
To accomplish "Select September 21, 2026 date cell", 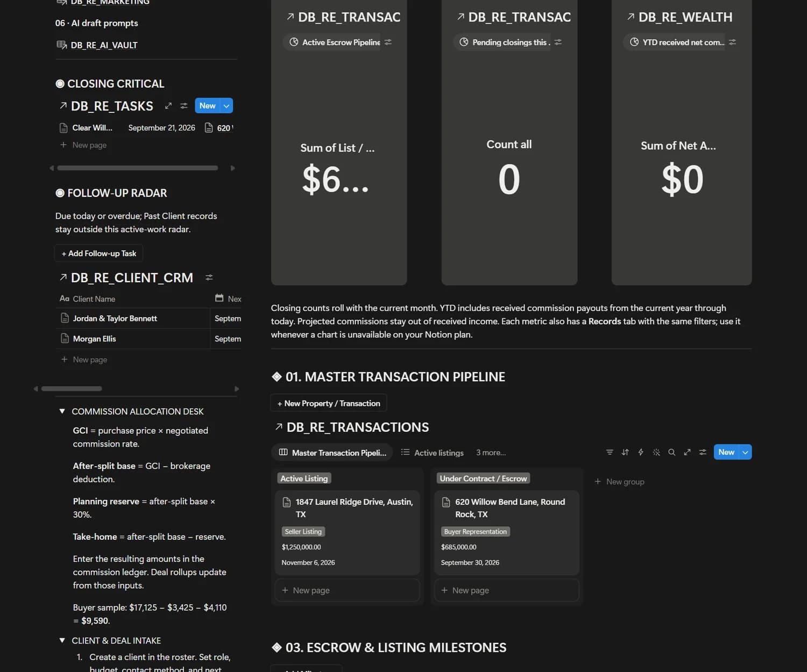I will click(x=161, y=128).
